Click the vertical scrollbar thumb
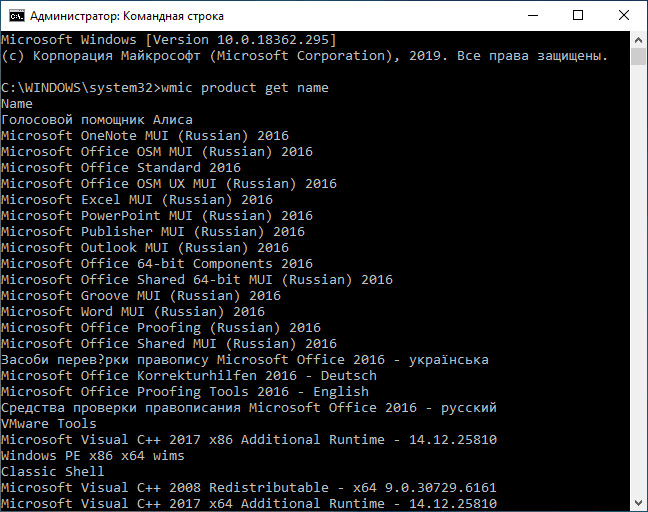 pyautogui.click(x=638, y=58)
